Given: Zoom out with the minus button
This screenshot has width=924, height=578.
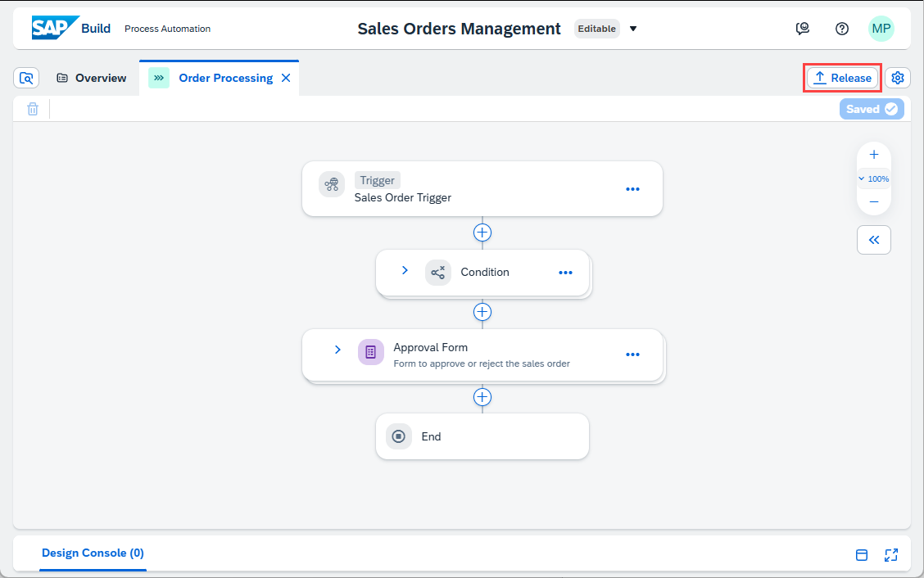Looking at the screenshot, I should pos(874,202).
